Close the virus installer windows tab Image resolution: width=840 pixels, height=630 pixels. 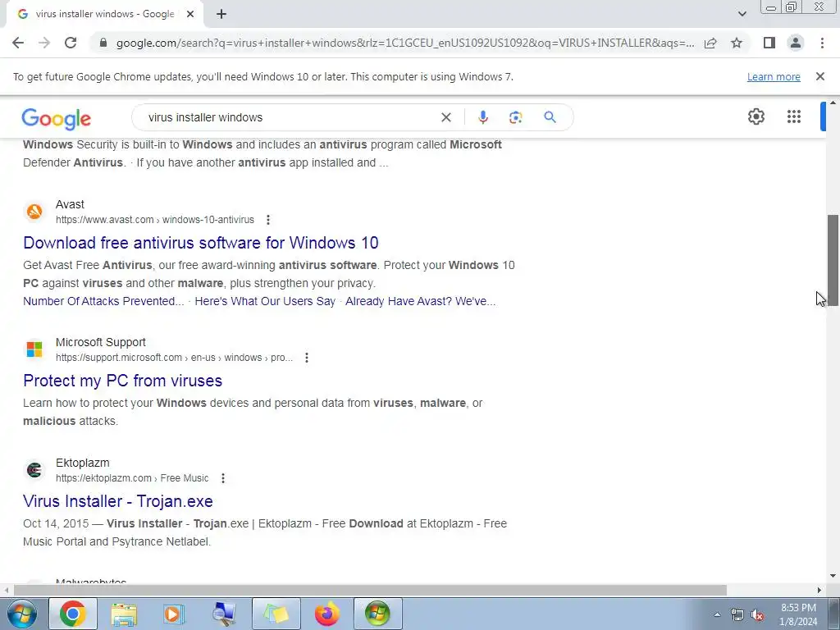pyautogui.click(x=190, y=15)
